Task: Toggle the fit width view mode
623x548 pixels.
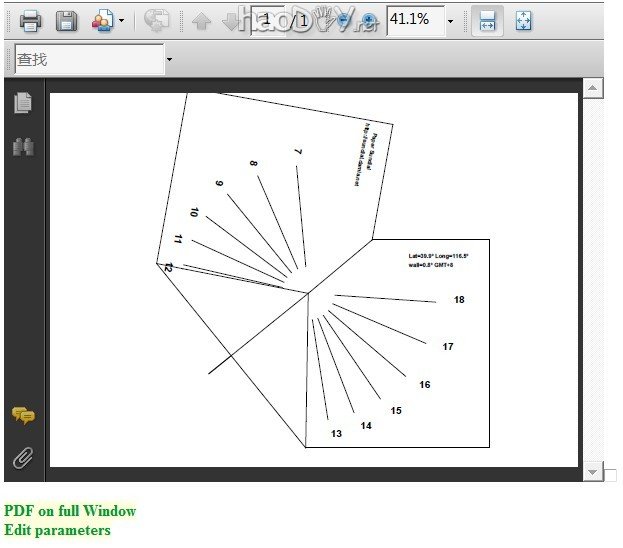Action: point(487,20)
